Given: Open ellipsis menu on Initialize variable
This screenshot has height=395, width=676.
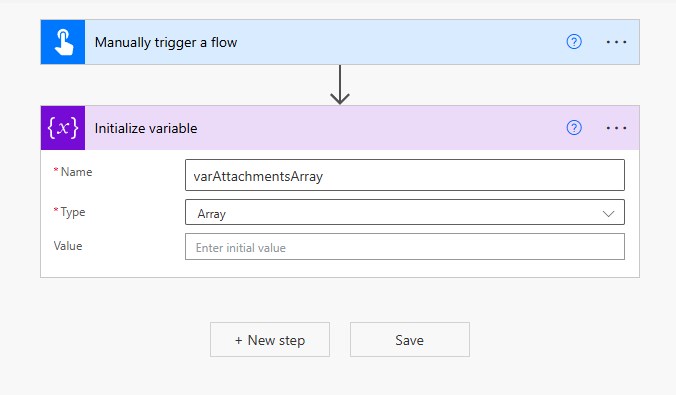Looking at the screenshot, I should 616,128.
